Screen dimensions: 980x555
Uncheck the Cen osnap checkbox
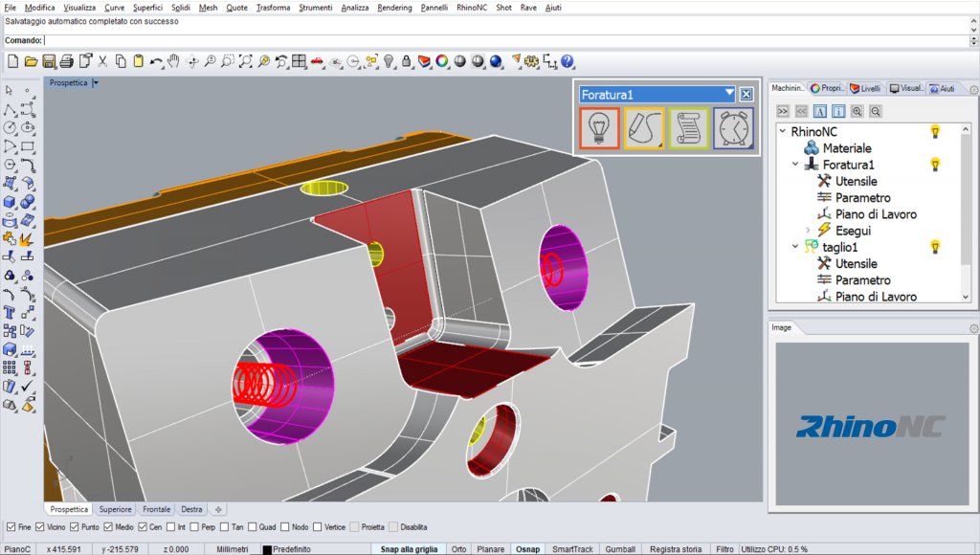coord(143,527)
